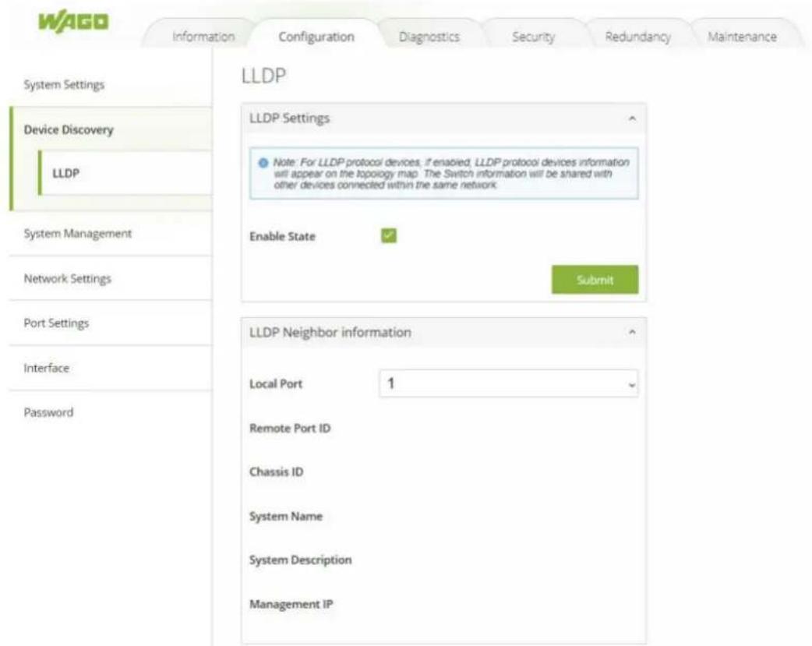Click the Chassis ID label
The image size is (812, 646).
[x=276, y=472]
